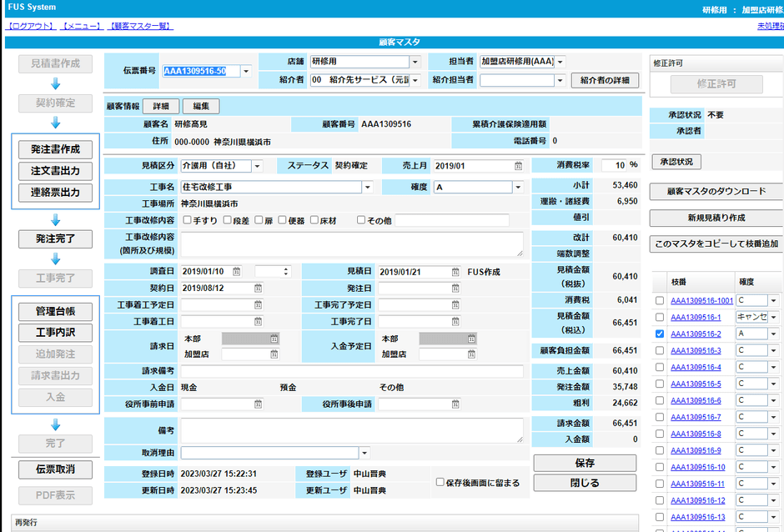Uncheck the AAA1309516-2 row checkbox

tap(660, 334)
